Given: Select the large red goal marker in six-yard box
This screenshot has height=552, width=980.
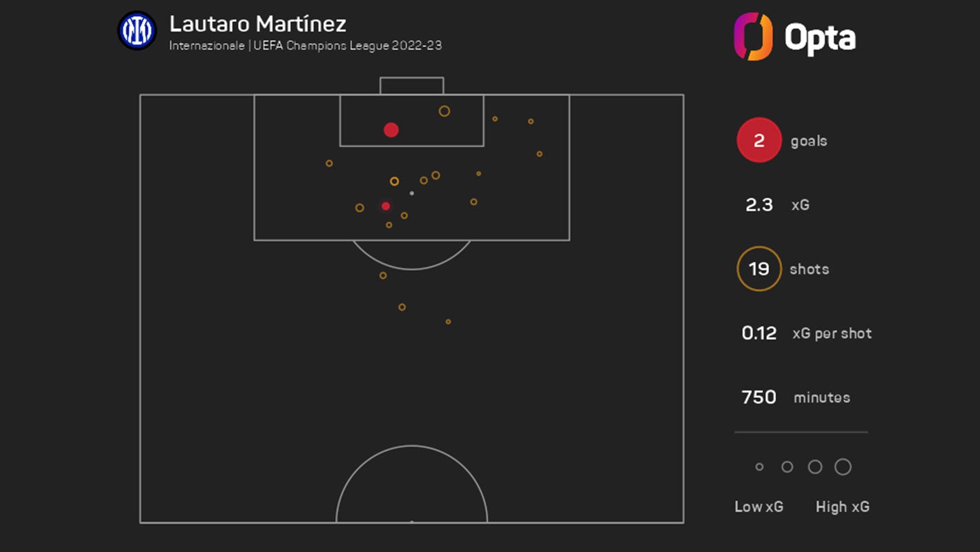Looking at the screenshot, I should tap(391, 130).
